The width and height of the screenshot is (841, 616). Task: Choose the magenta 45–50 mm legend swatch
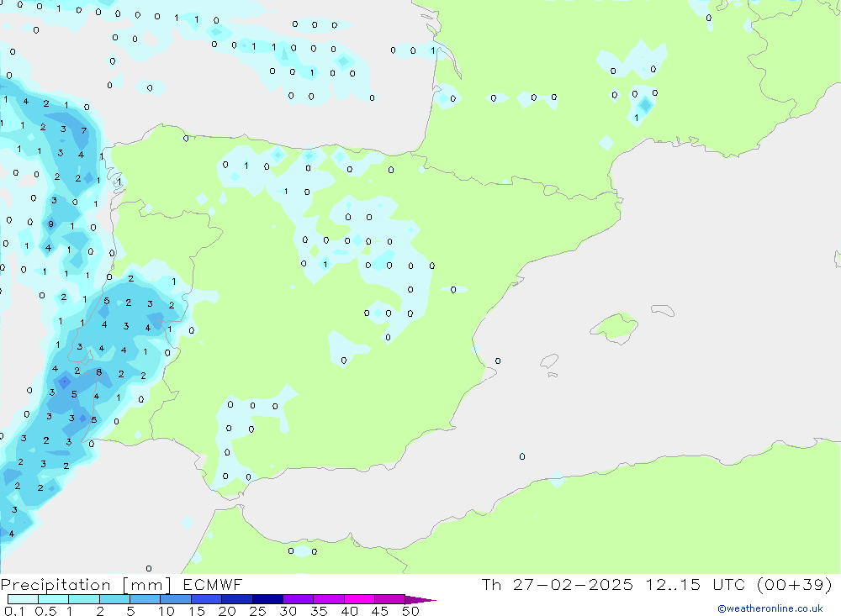tap(389, 599)
